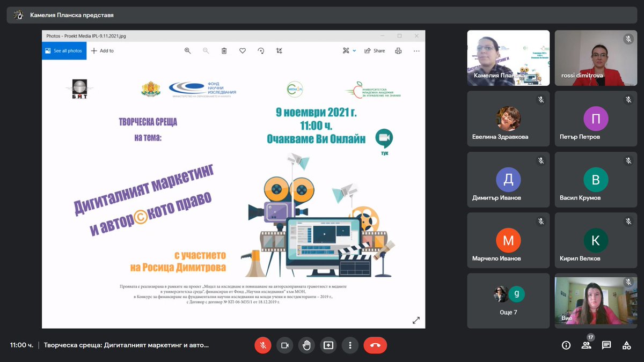Click Васил Крумов's avatar tile

(x=596, y=180)
